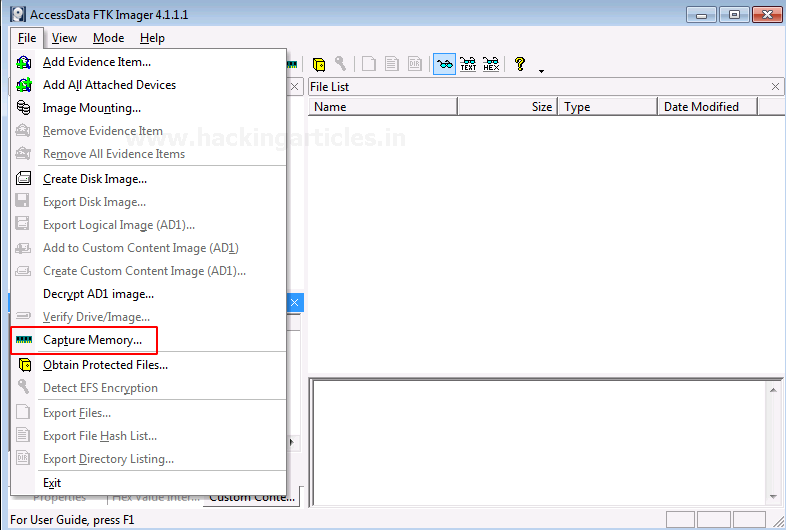786x530 pixels.
Task: Click viewer pane scrollbar down arrow
Action: click(773, 497)
